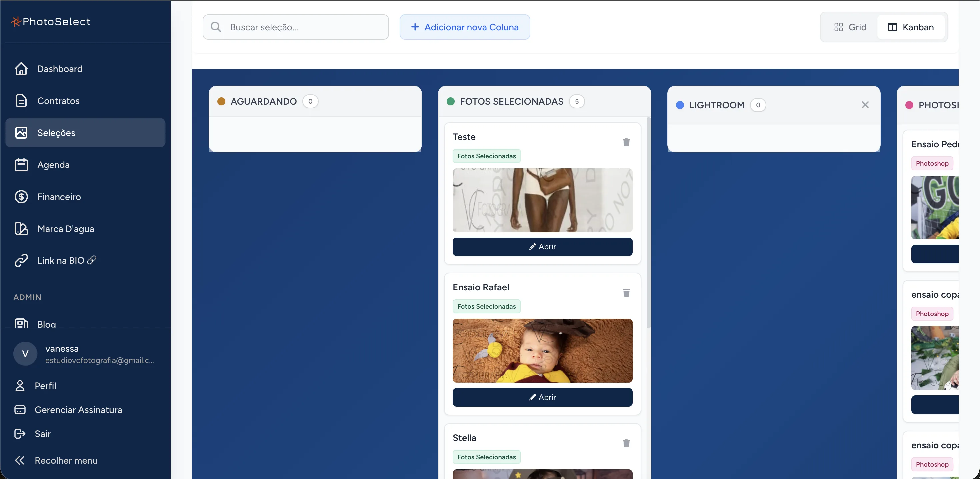Click the AGUARDANDO column title
Image resolution: width=980 pixels, height=479 pixels.
point(263,101)
